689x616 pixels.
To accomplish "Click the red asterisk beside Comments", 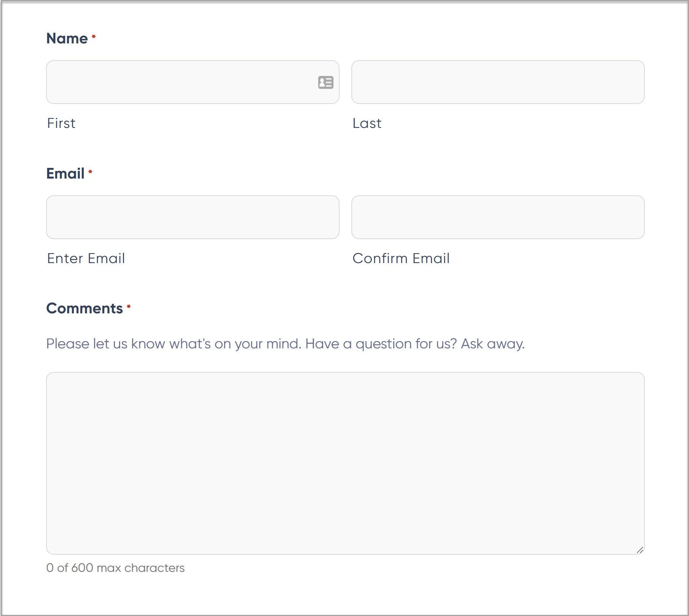I will [129, 306].
